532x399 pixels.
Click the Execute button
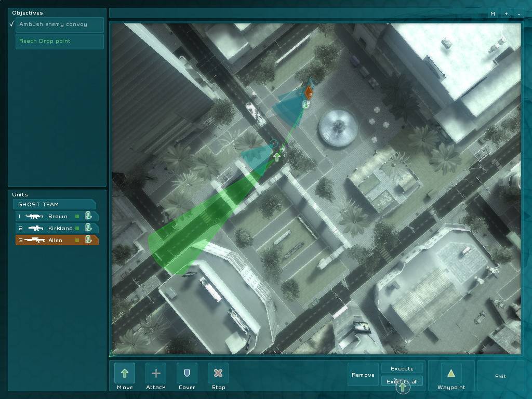click(402, 368)
